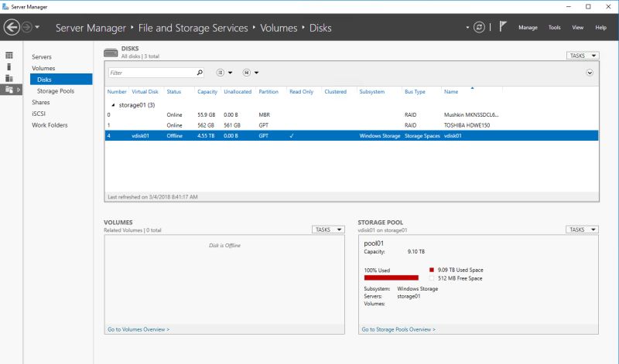Follow Go to Storage Pools Overview link
The image size is (619, 364).
click(x=398, y=329)
